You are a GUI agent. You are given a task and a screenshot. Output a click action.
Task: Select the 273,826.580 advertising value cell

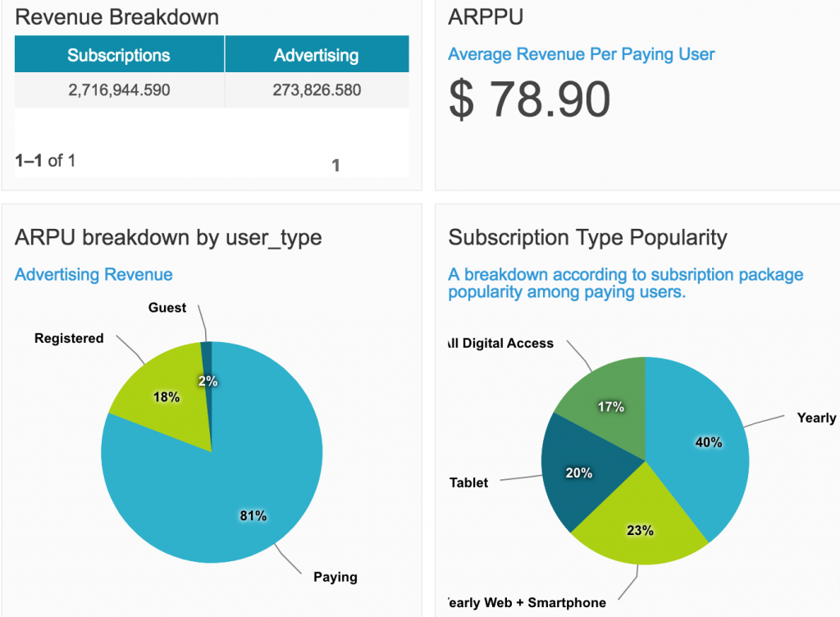317,90
